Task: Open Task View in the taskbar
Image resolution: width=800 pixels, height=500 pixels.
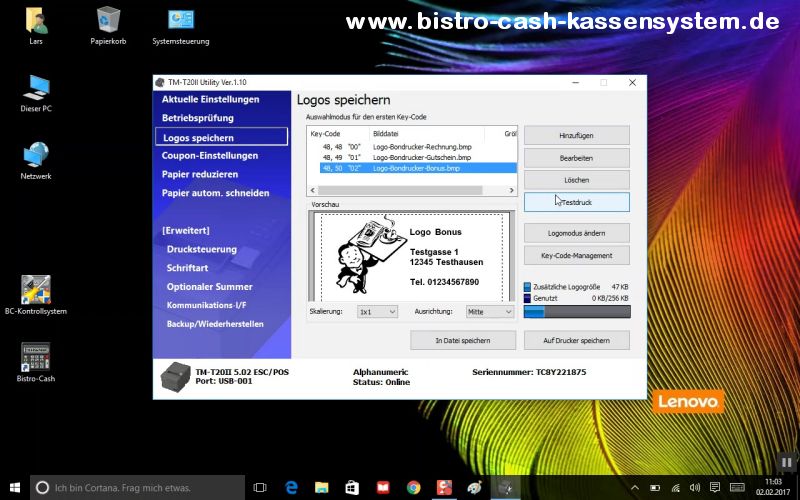Action: click(x=260, y=487)
